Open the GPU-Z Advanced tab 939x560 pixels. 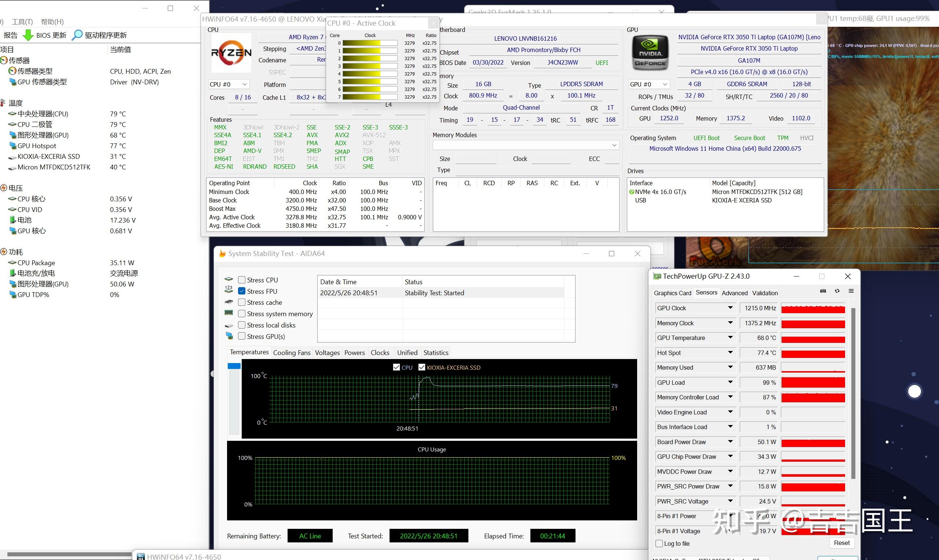click(734, 293)
